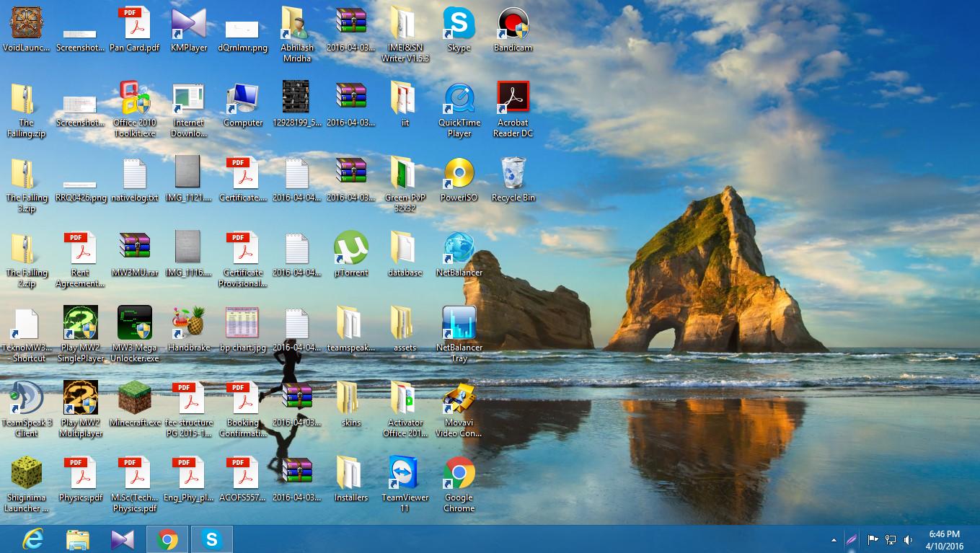The width and height of the screenshot is (980, 553).
Task: Launch Movavi Video Converter shortcut
Action: coord(459,410)
